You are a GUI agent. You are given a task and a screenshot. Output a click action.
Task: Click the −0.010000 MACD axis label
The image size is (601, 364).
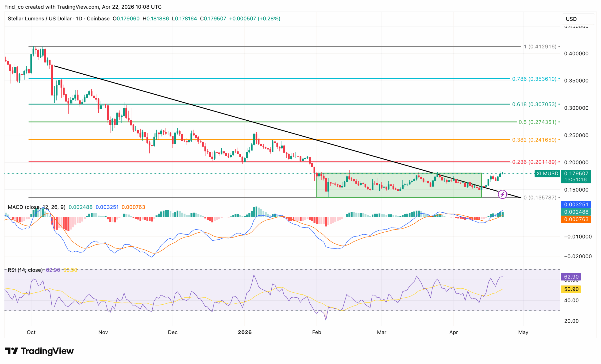pyautogui.click(x=578, y=237)
